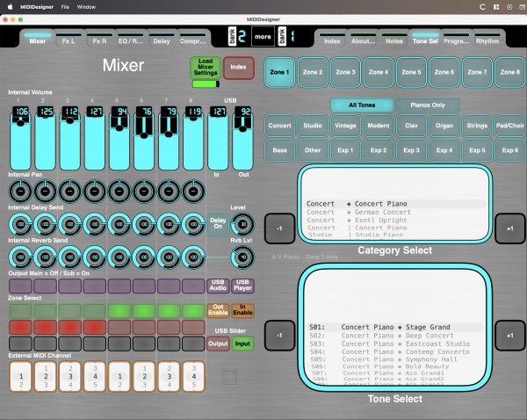Screen dimensions: 527x420
Task: Select S03 Eastcoast Studio tone
Action: 395,344
